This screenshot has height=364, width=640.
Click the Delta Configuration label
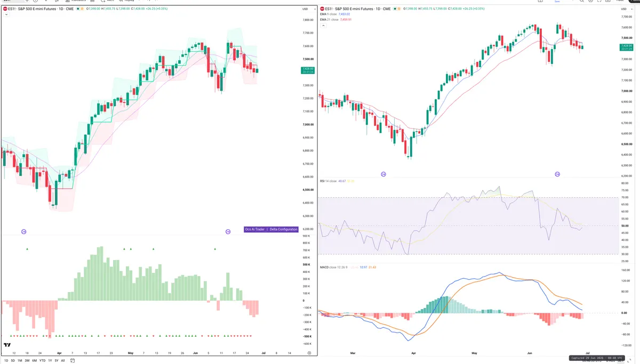pyautogui.click(x=283, y=229)
